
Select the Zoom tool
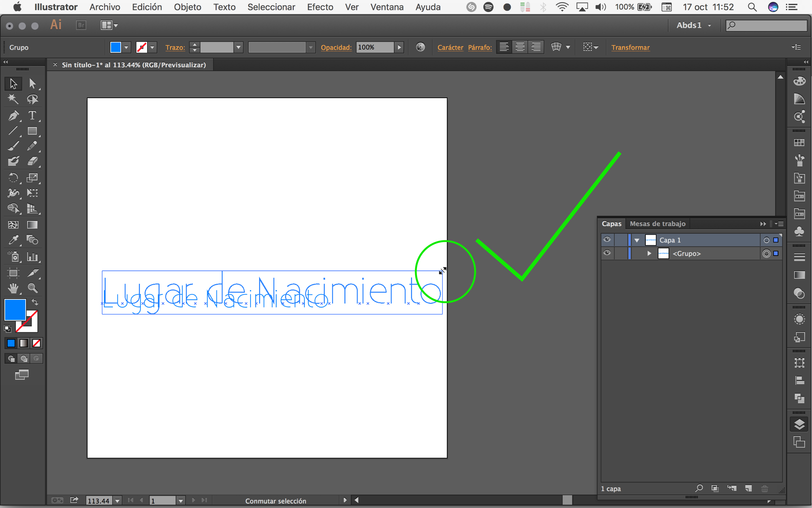coord(32,288)
